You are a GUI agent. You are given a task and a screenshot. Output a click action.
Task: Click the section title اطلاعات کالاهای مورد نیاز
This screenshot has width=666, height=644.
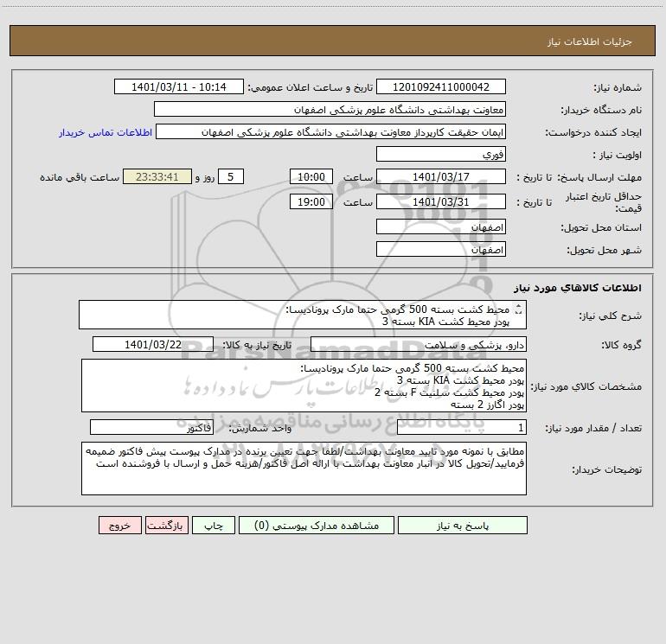pyautogui.click(x=578, y=288)
